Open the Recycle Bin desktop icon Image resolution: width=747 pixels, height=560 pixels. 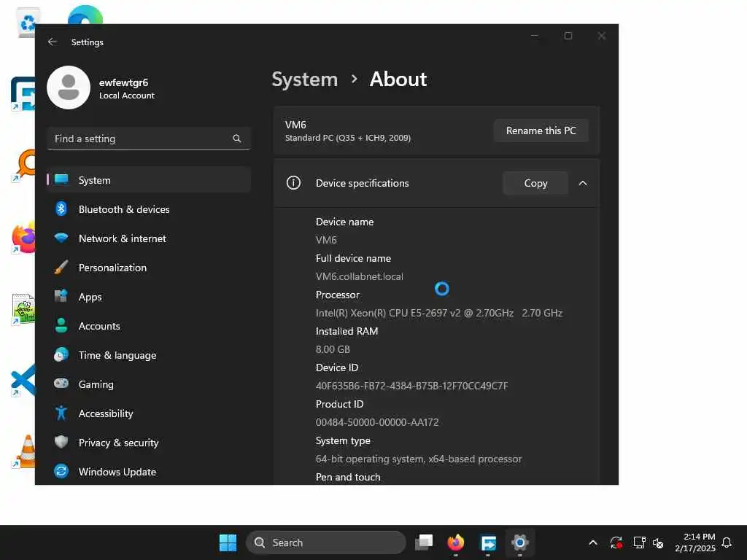(x=27, y=23)
